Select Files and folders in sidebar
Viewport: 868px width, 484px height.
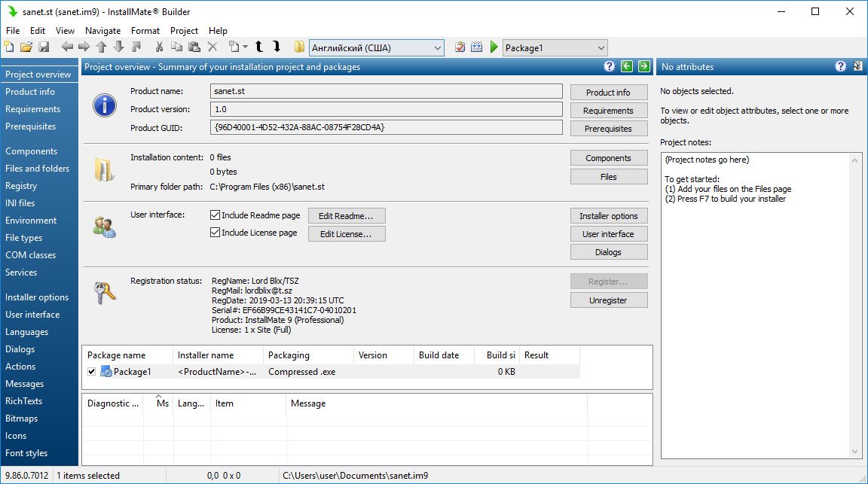tap(38, 168)
